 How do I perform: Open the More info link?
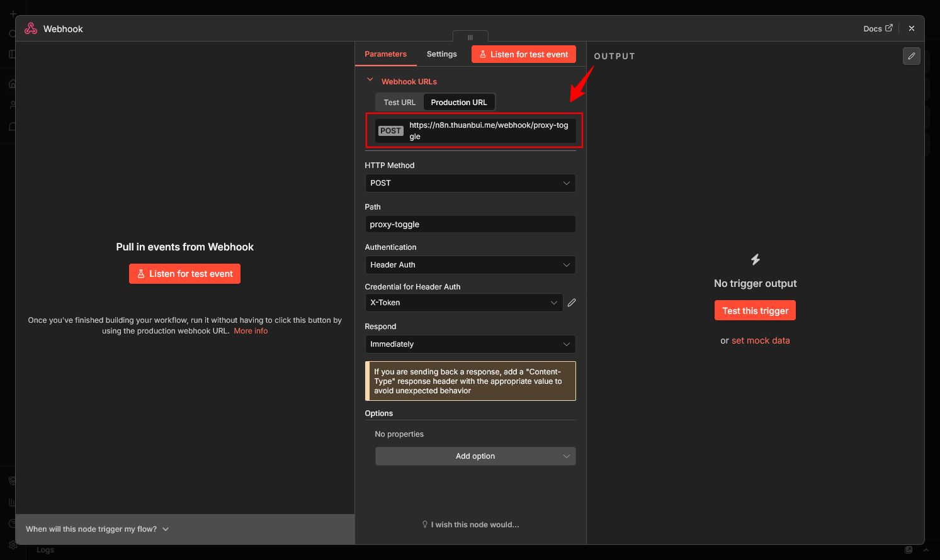[x=251, y=331]
